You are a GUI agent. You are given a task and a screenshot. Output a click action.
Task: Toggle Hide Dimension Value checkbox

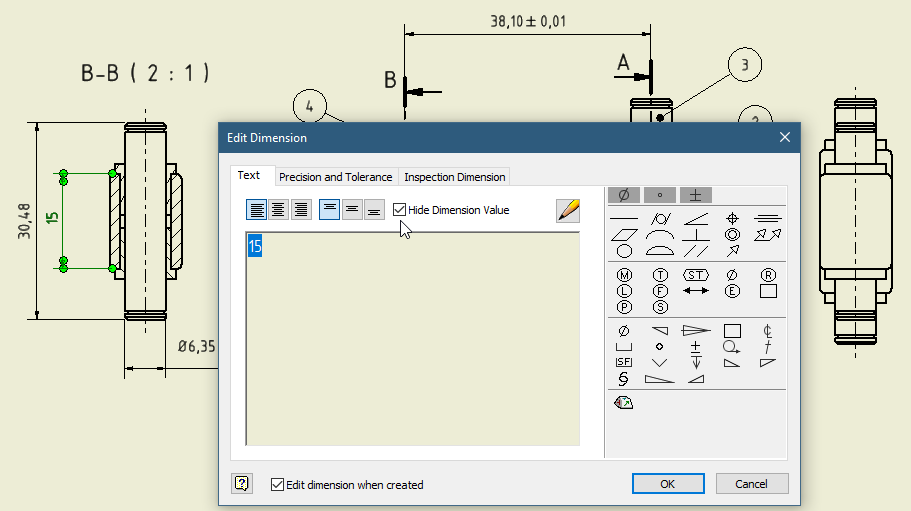point(399,210)
